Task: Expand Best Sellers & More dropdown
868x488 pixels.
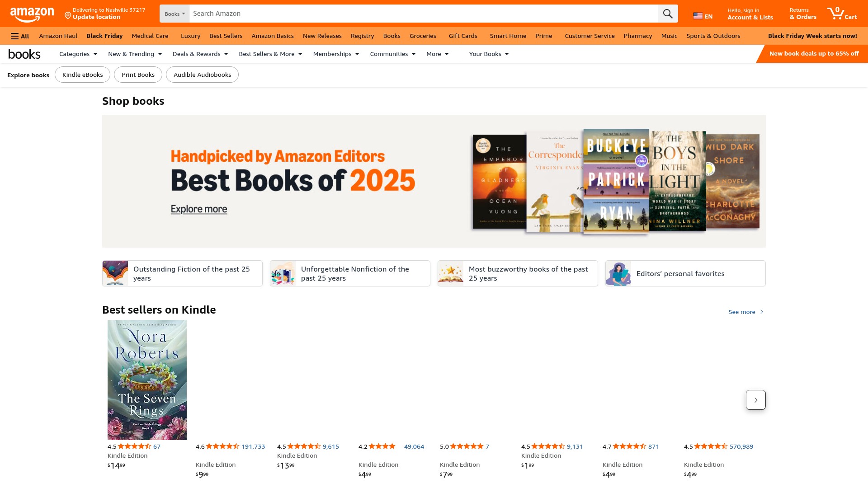Action: click(x=270, y=54)
